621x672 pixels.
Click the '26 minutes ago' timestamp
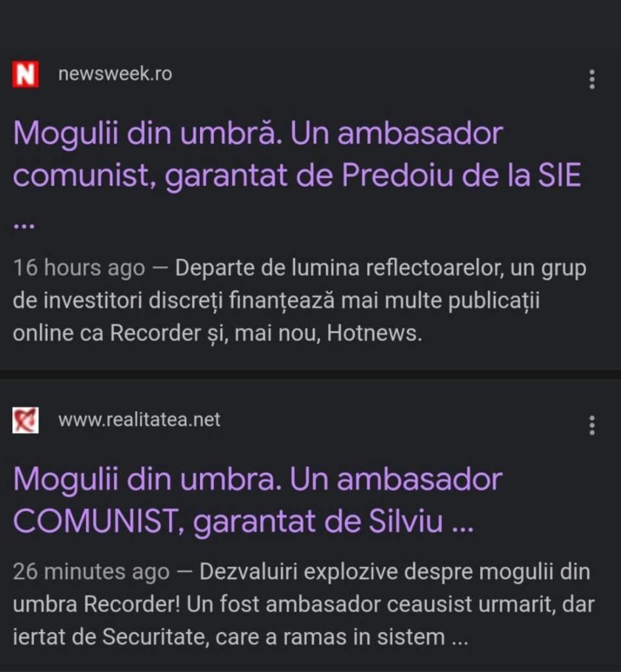point(91,572)
